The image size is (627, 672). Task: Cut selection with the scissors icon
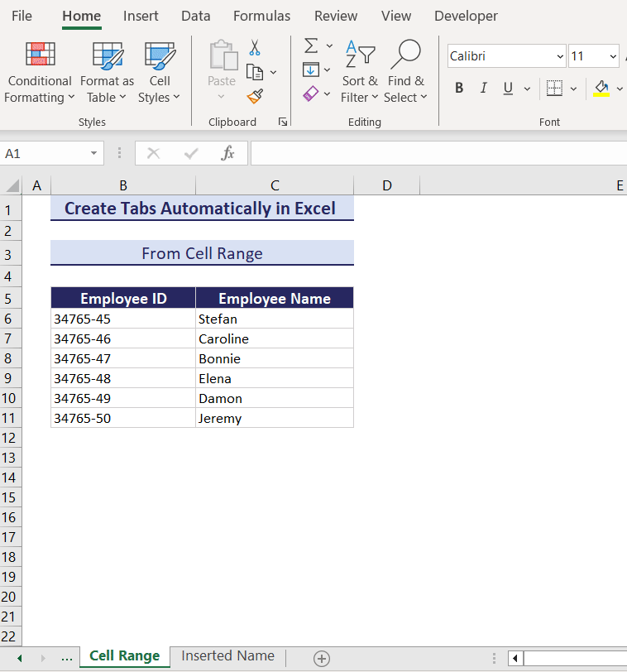[255, 48]
